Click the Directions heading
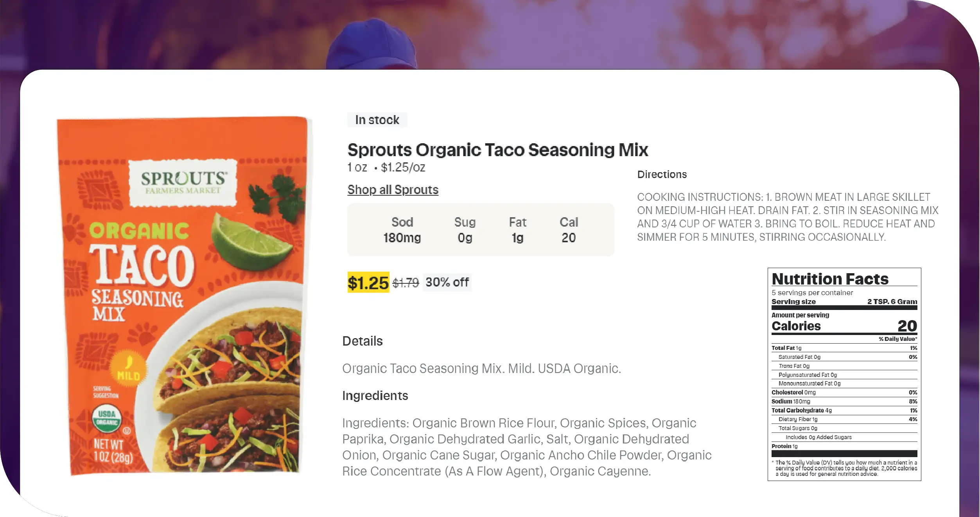The height and width of the screenshot is (517, 980). 662,175
